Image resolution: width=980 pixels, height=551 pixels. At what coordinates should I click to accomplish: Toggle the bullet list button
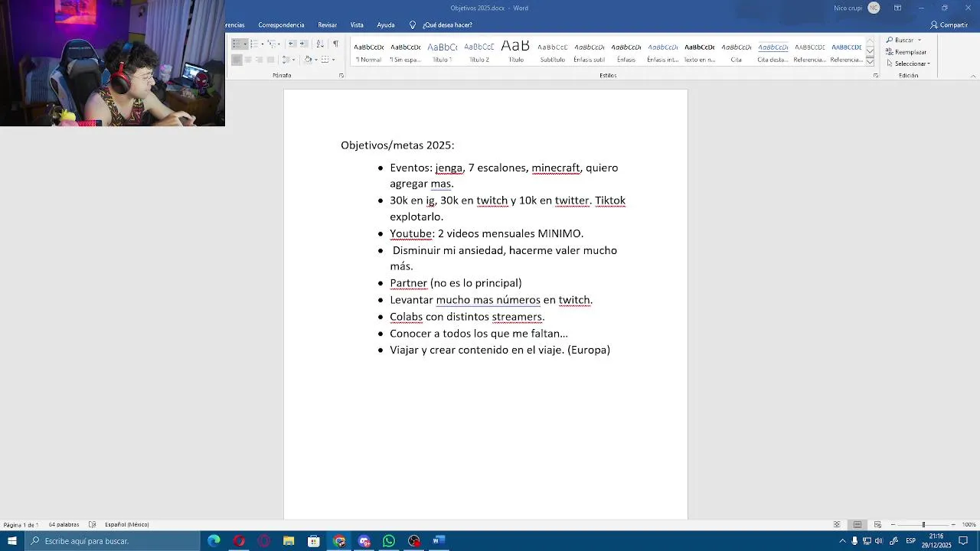237,44
